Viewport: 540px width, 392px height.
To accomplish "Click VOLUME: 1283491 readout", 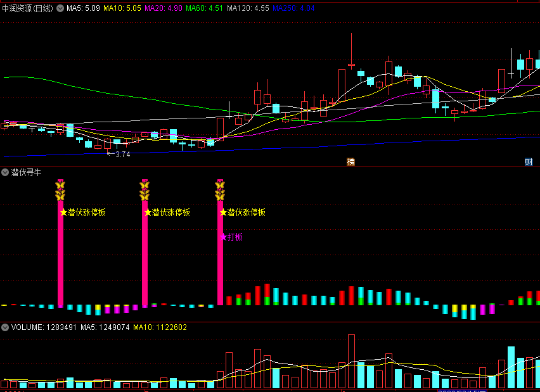I will tap(44, 327).
